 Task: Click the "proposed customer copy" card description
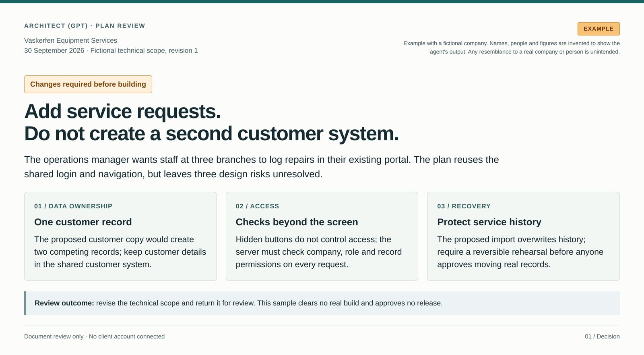[x=120, y=252]
